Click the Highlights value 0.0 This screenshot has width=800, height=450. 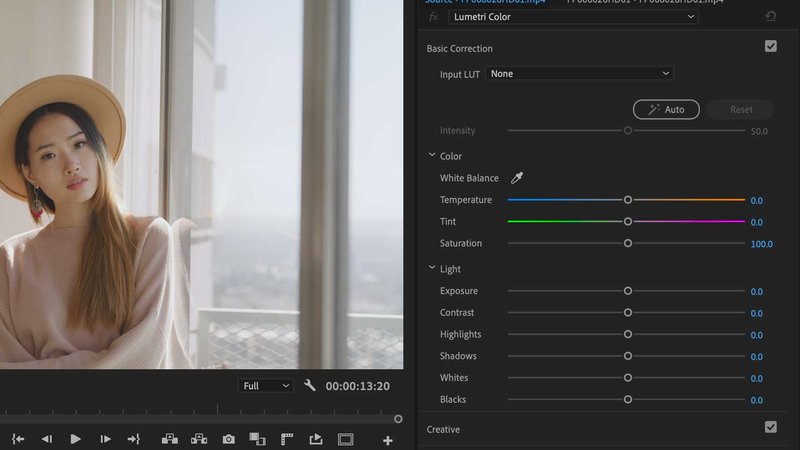tap(757, 335)
